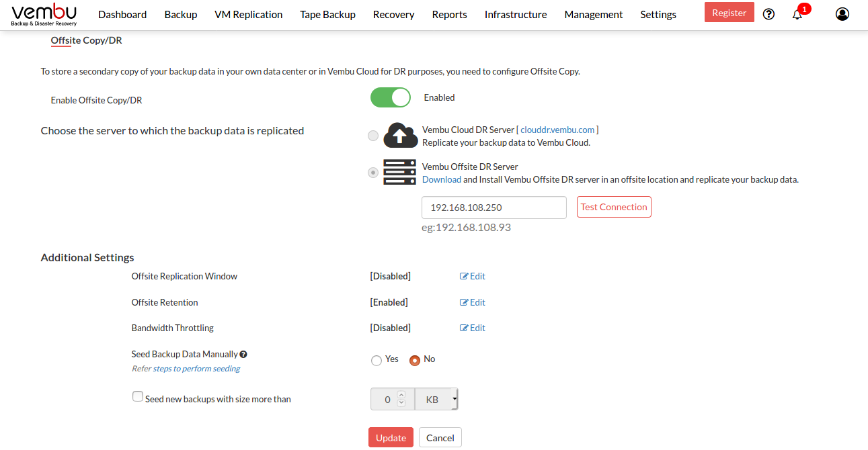This screenshot has width=868, height=450.
Task: Click the server IP address input field
Action: [x=494, y=208]
